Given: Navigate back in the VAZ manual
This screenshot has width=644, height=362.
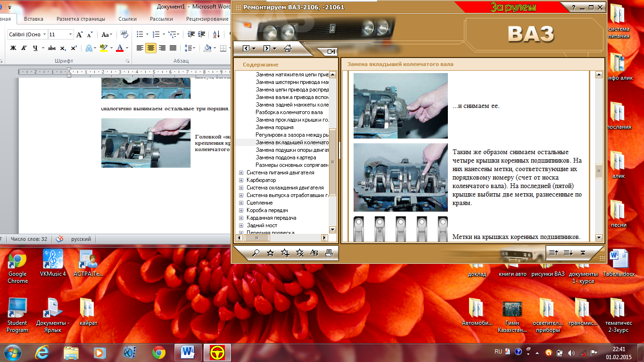Looking at the screenshot, I should (x=246, y=49).
